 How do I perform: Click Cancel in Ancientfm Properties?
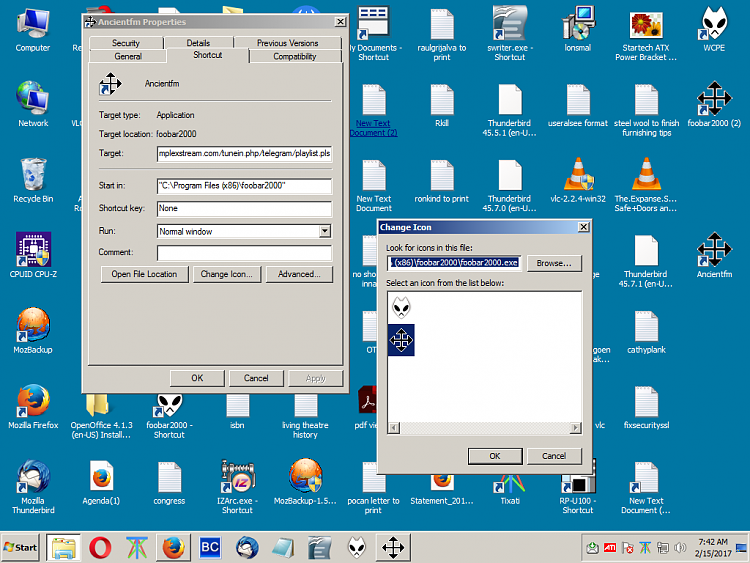click(256, 378)
